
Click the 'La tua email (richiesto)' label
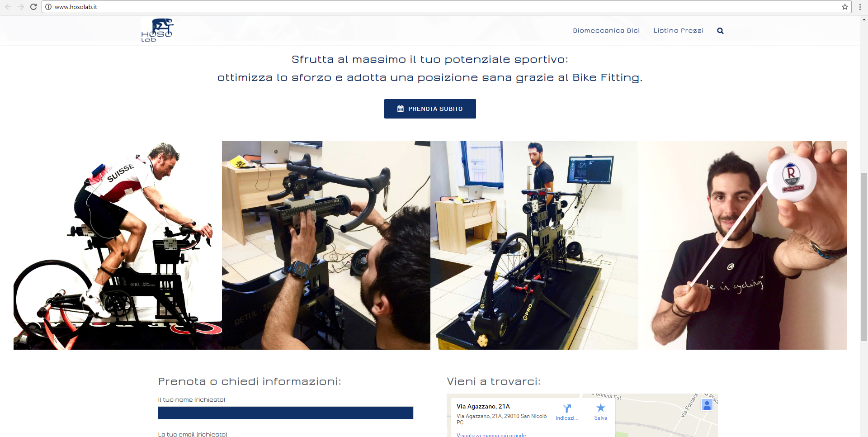point(193,434)
